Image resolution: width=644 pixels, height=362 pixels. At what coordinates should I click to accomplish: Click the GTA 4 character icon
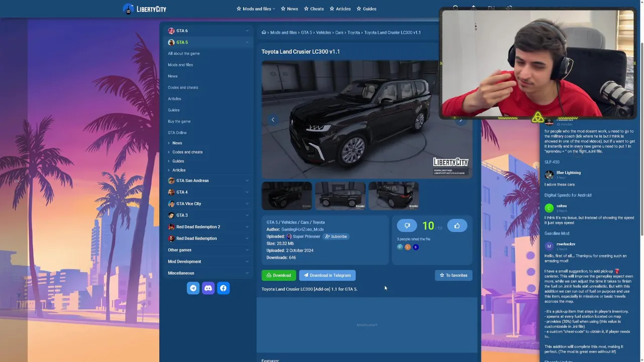click(x=171, y=192)
